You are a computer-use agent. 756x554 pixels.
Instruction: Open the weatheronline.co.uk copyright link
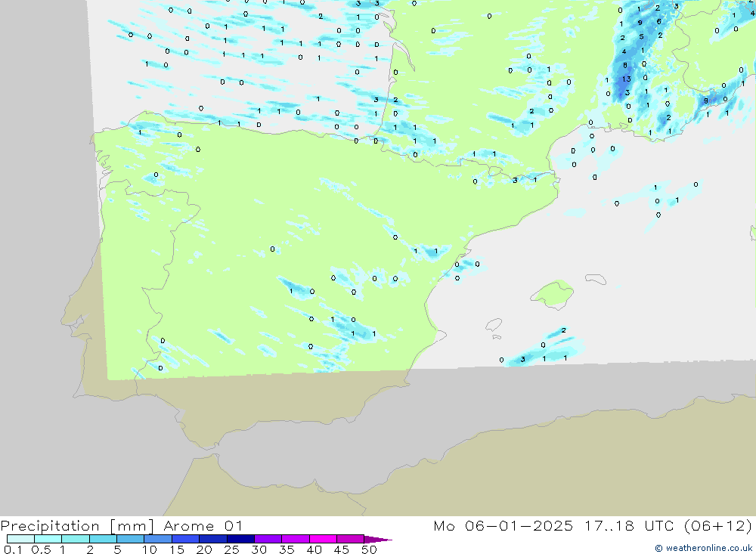click(x=704, y=548)
